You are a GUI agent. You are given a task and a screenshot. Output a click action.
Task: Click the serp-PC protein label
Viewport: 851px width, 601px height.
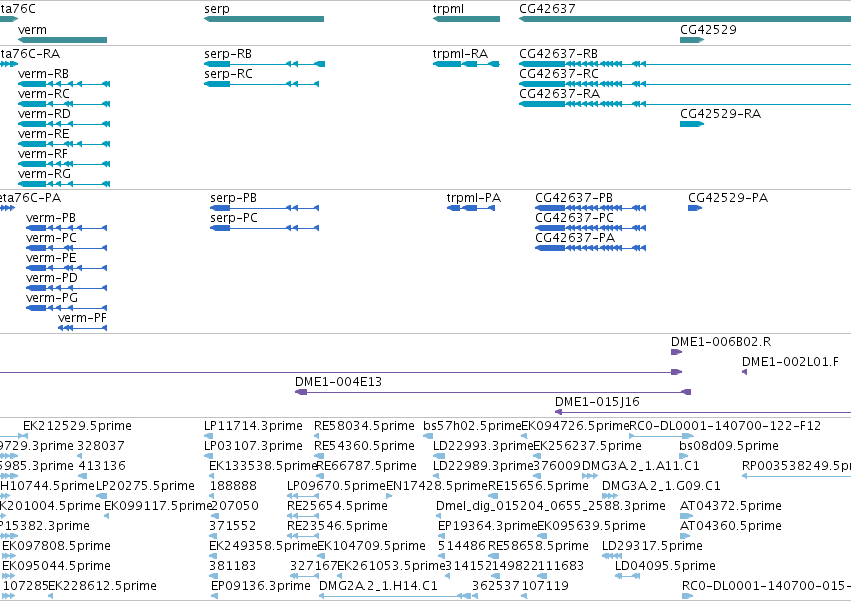(233, 218)
